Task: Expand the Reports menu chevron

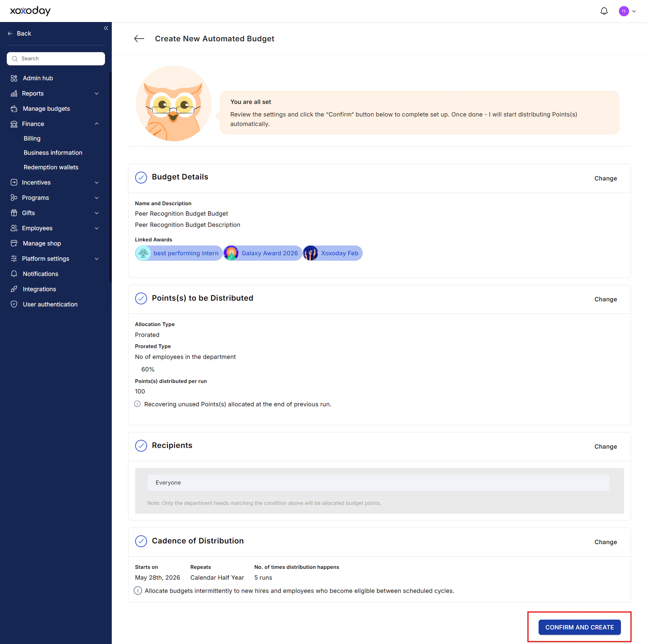Action: (x=97, y=93)
